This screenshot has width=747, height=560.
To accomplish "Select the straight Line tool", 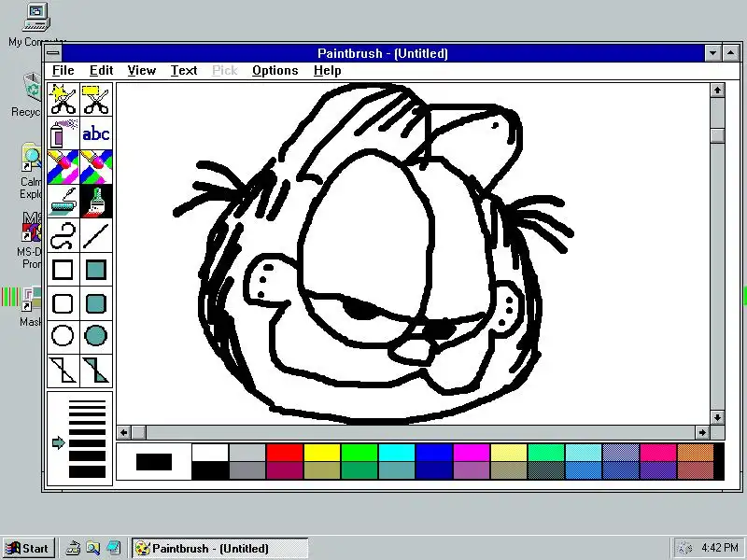I will click(96, 235).
